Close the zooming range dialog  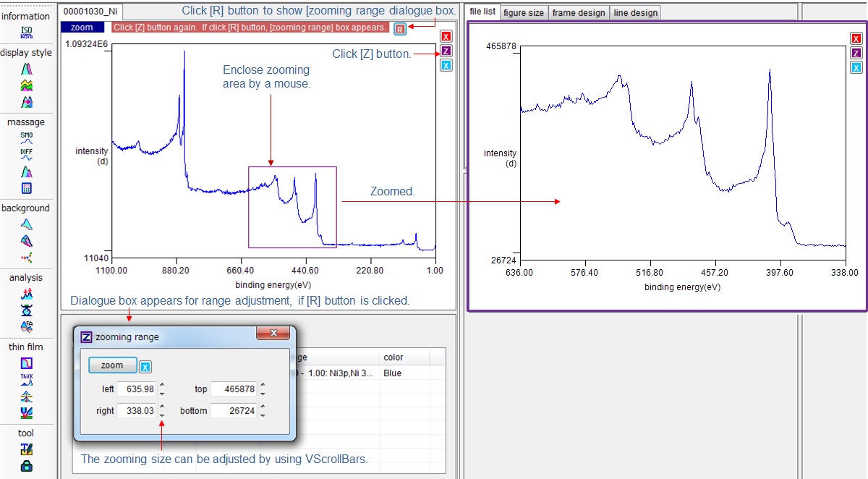(273, 333)
